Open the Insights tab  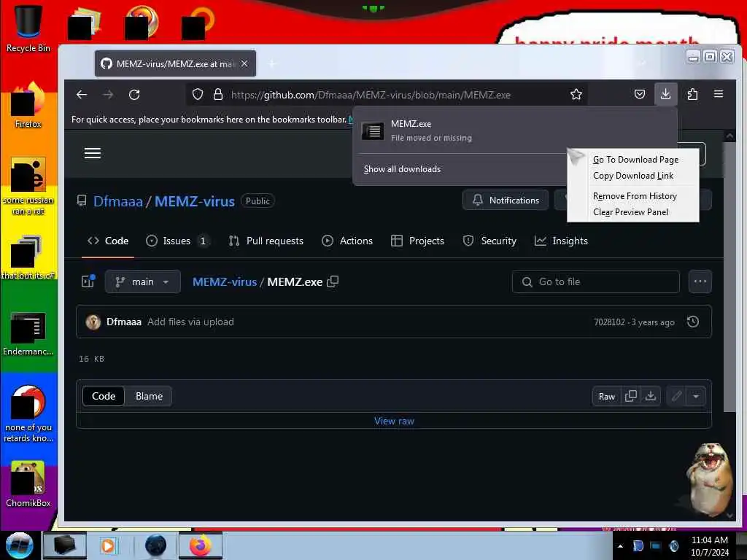tap(561, 241)
